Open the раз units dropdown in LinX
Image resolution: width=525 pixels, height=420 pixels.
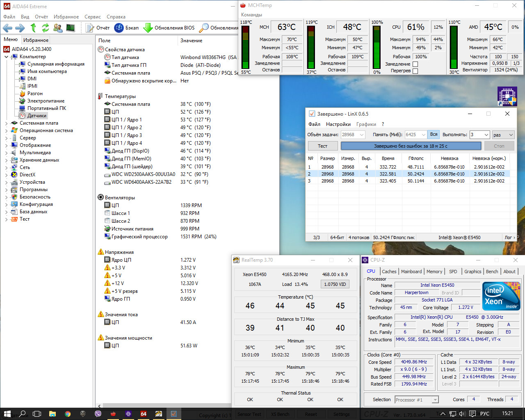pyautogui.click(x=503, y=135)
